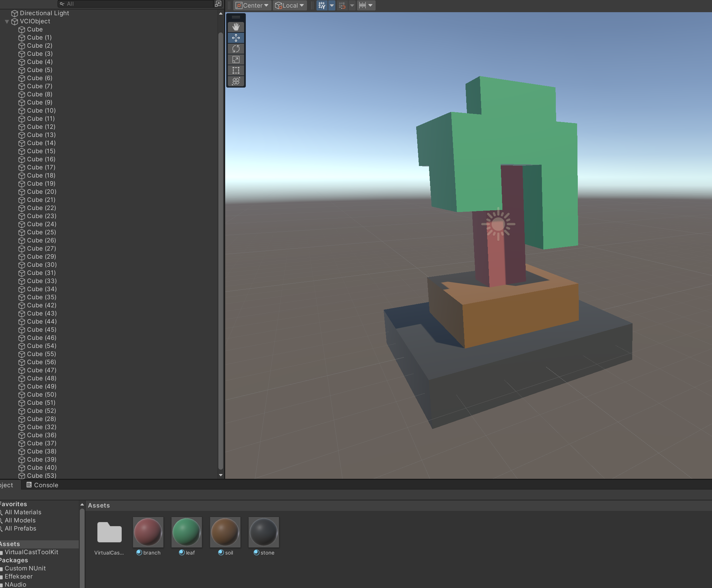Select the Move tool

point(236,38)
